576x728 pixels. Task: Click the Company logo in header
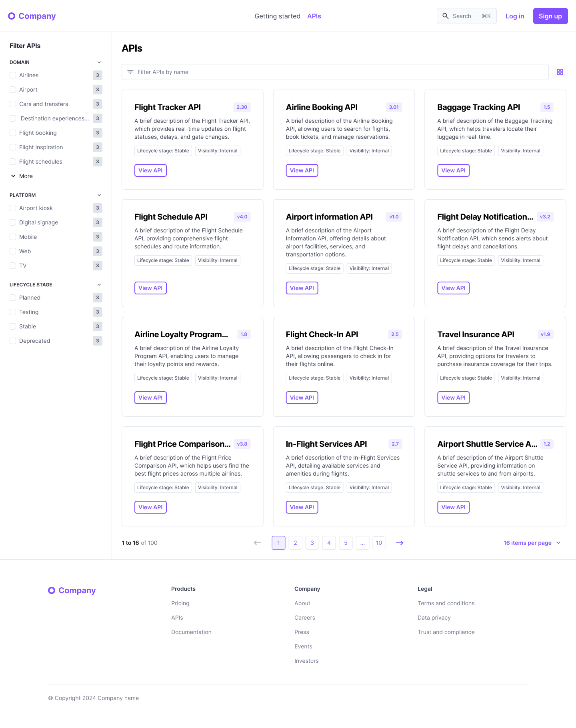point(32,16)
